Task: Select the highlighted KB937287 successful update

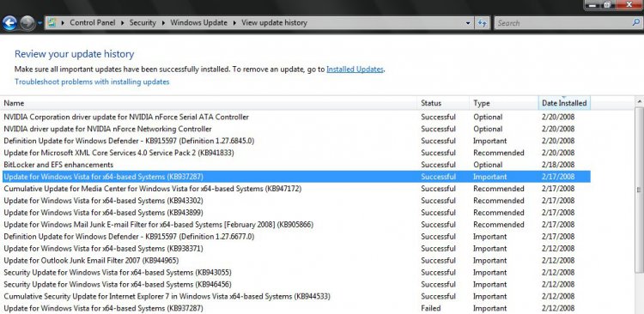Action: [x=295, y=177]
